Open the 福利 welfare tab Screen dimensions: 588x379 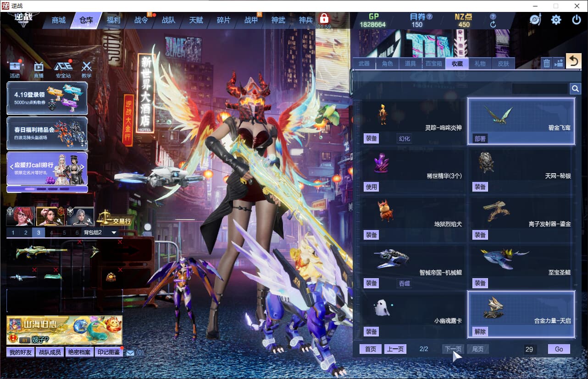[113, 20]
